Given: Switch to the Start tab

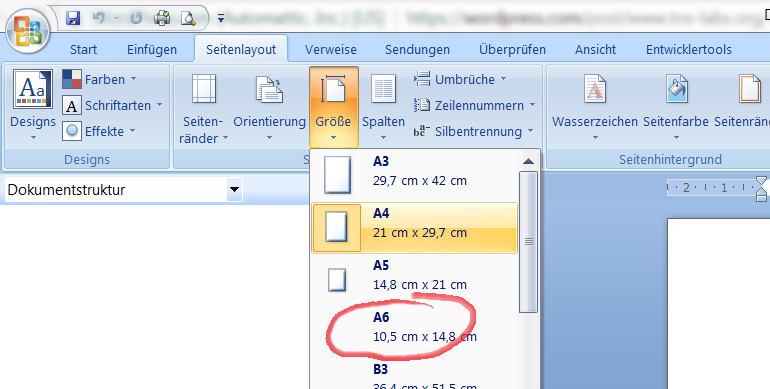Looking at the screenshot, I should [x=83, y=50].
